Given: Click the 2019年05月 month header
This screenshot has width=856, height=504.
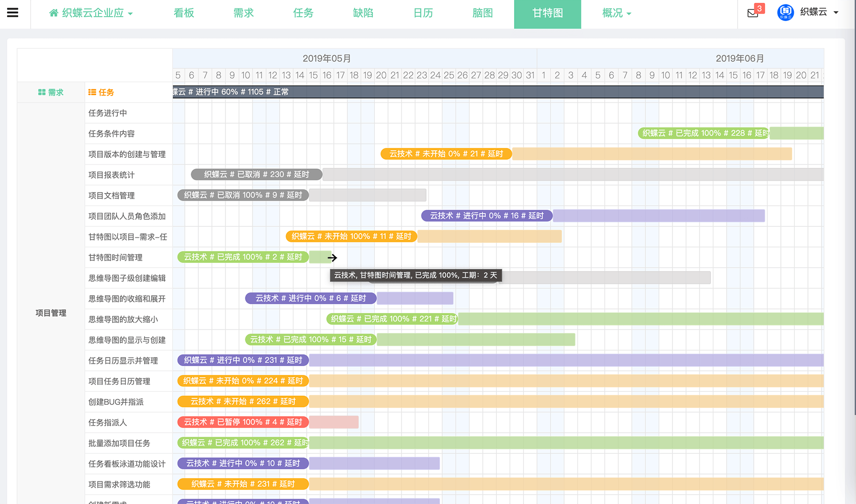Looking at the screenshot, I should (355, 58).
